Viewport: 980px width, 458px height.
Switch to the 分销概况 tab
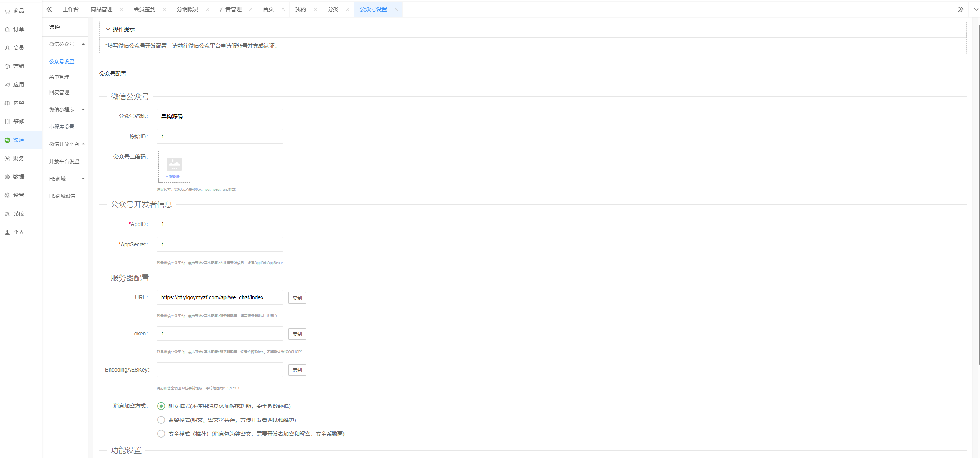188,9
